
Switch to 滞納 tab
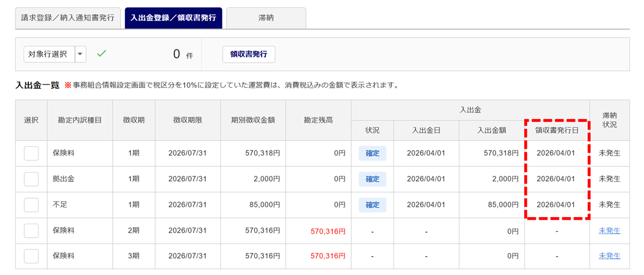click(266, 18)
